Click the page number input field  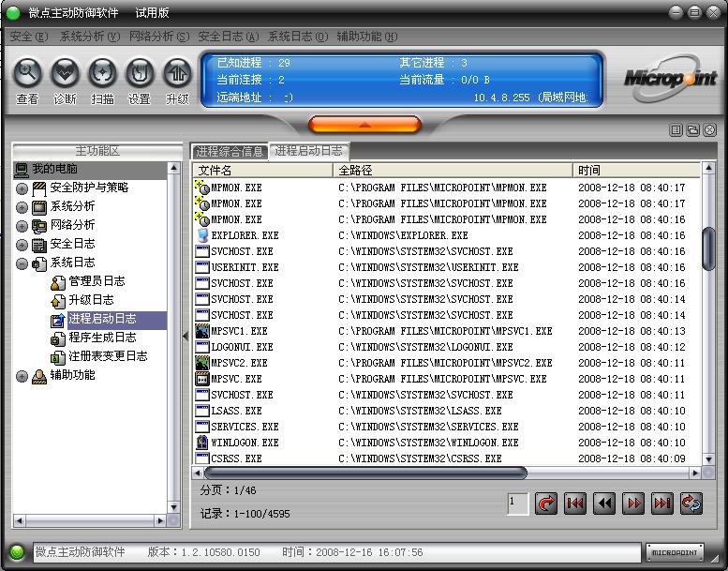coord(518,503)
